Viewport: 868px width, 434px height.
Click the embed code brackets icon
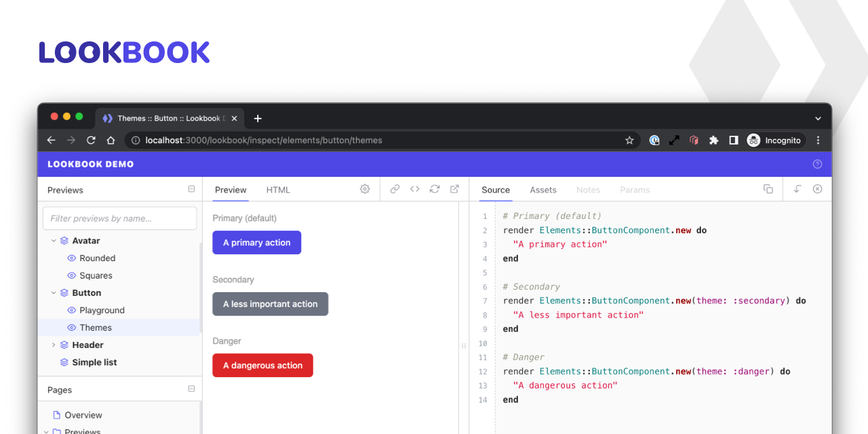point(414,189)
